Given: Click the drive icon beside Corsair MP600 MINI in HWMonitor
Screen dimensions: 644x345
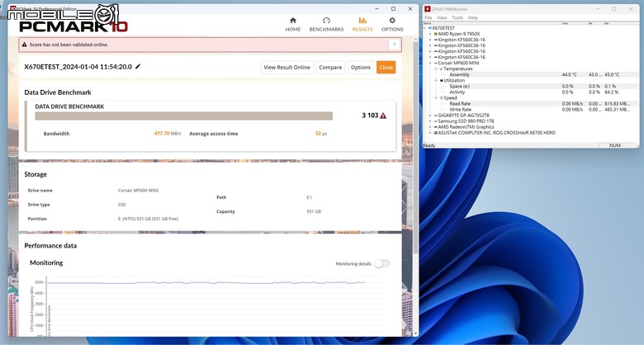Looking at the screenshot, I should coord(436,63).
